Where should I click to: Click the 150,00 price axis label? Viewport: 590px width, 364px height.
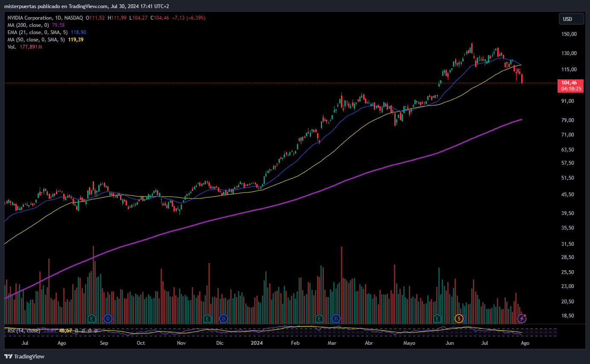[x=568, y=34]
